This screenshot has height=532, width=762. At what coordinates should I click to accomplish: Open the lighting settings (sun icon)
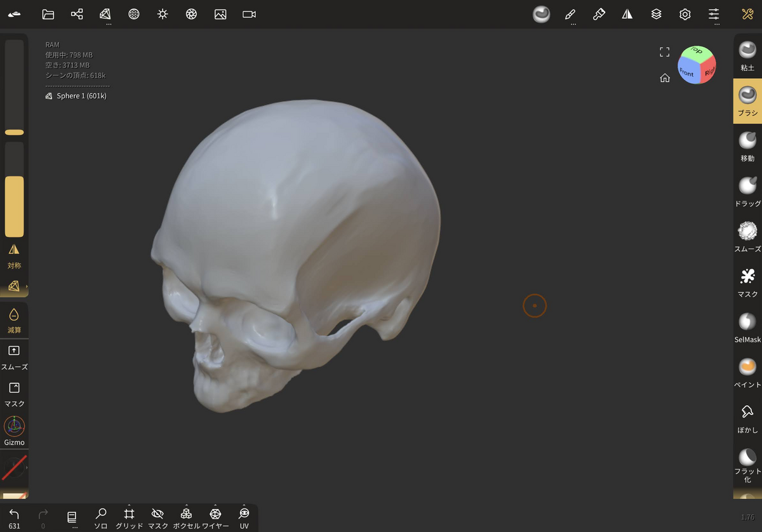[x=163, y=14]
